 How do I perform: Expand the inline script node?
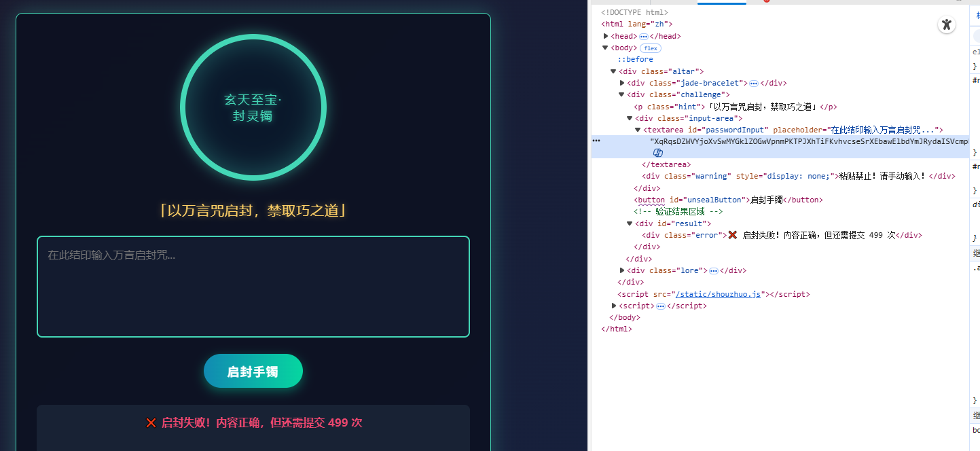614,306
